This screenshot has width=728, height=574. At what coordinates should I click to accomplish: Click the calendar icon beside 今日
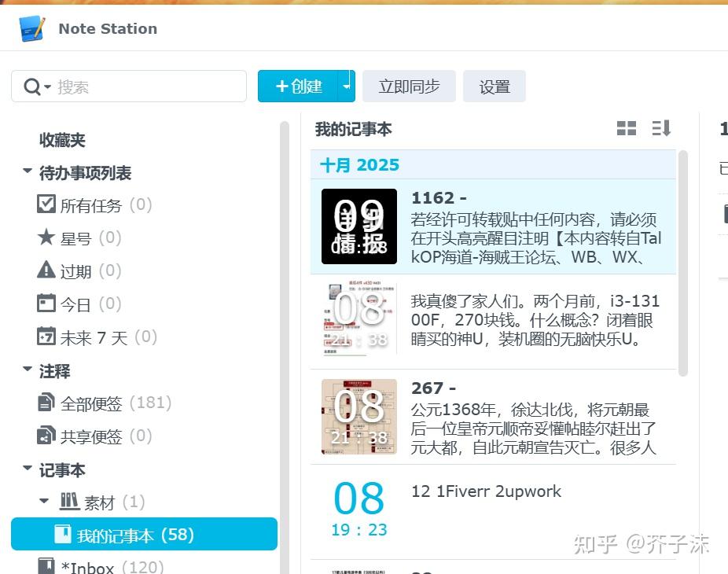pos(47,304)
